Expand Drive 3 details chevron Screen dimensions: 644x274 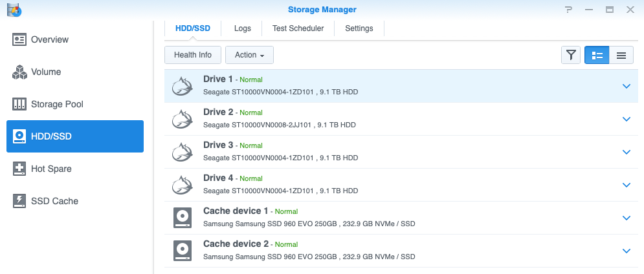coord(626,152)
